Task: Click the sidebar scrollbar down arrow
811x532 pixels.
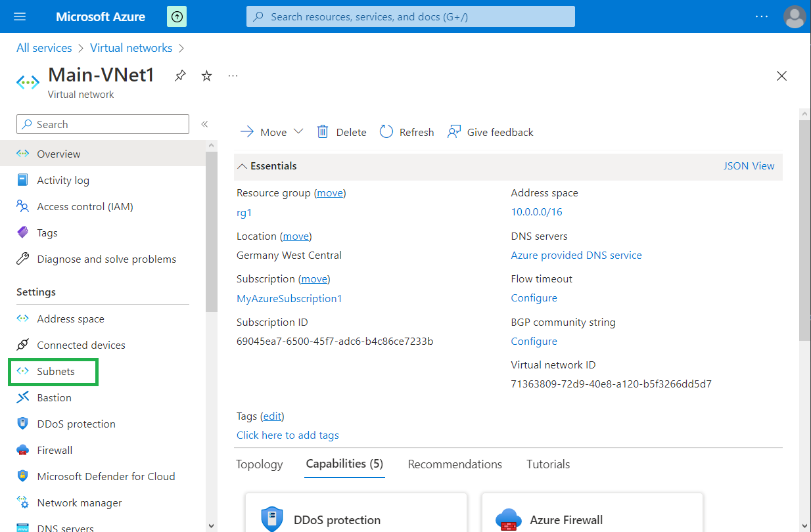Action: click(x=211, y=525)
